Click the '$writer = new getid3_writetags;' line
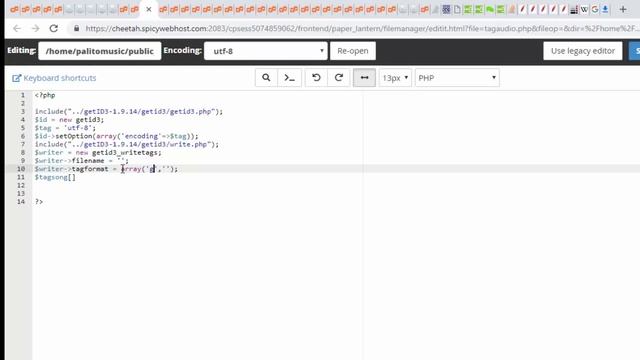The width and height of the screenshot is (640, 360). coord(98,152)
